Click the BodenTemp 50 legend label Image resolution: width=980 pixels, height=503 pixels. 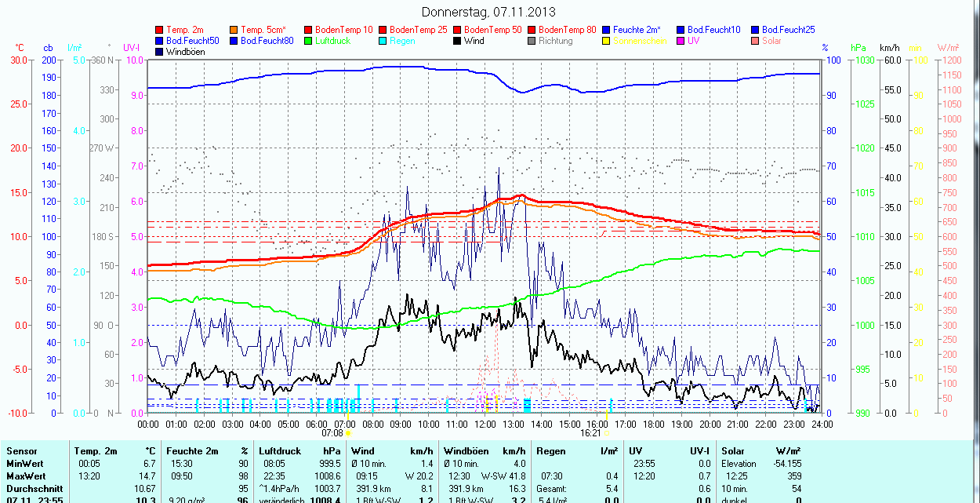click(x=492, y=30)
